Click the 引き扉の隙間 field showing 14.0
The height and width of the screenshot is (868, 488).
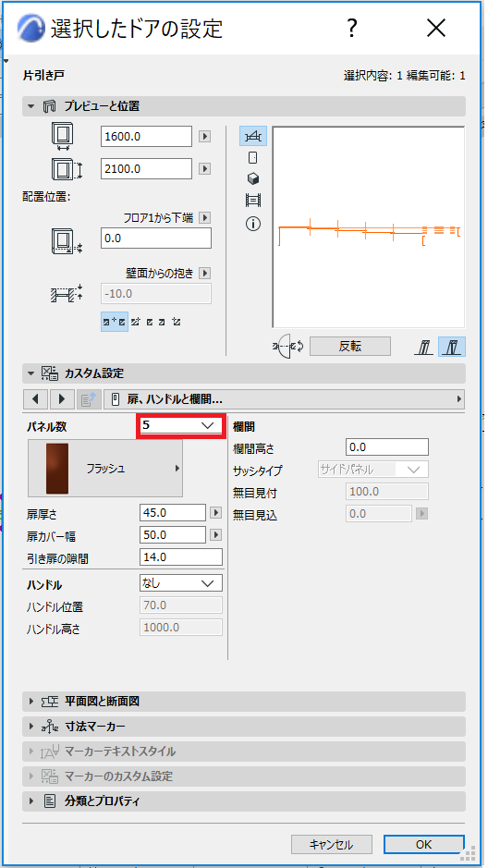pyautogui.click(x=181, y=556)
